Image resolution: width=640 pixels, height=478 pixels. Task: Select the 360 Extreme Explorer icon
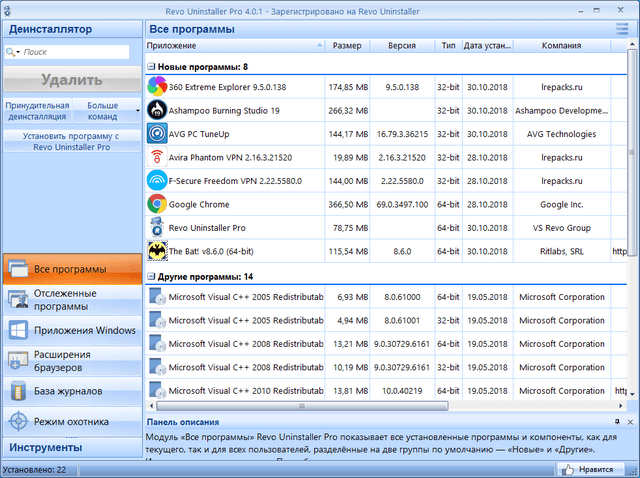click(157, 87)
